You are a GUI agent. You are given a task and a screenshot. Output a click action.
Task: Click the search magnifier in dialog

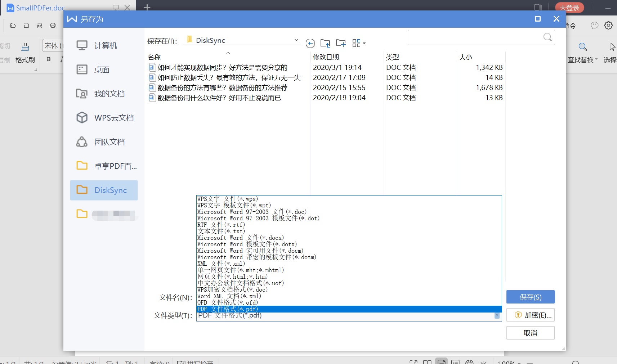(x=547, y=37)
